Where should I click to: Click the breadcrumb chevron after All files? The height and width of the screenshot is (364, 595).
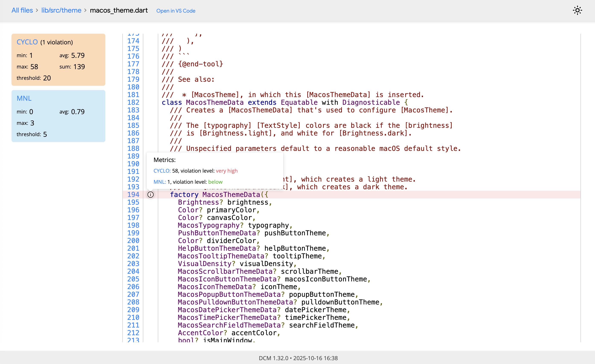click(x=37, y=10)
